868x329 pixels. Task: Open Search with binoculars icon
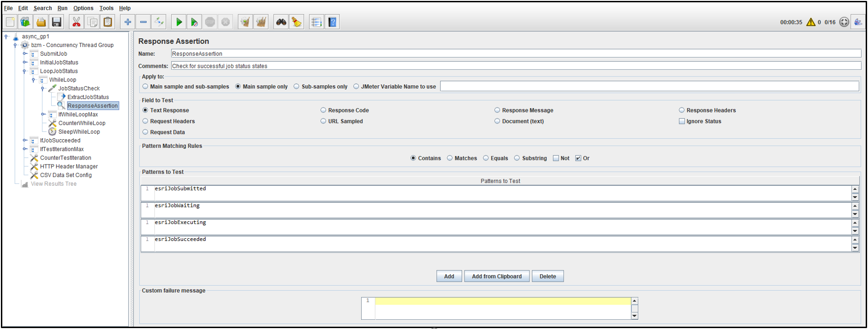click(281, 22)
